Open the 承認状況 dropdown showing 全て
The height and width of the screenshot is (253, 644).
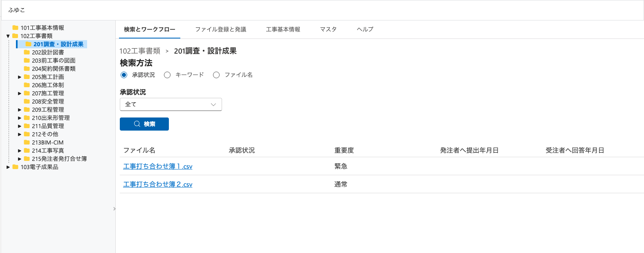click(171, 104)
